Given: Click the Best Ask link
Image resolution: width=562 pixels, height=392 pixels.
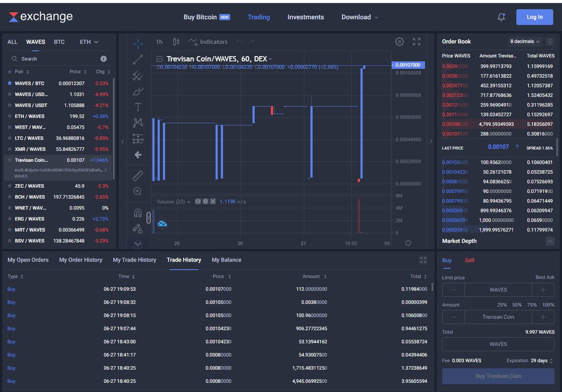Looking at the screenshot, I should click(x=545, y=277).
